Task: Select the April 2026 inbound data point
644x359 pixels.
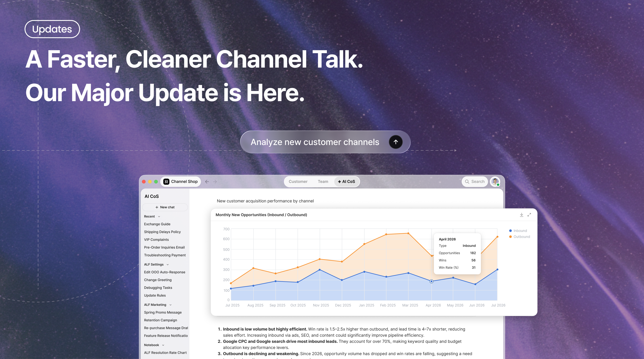Action: pos(431,281)
